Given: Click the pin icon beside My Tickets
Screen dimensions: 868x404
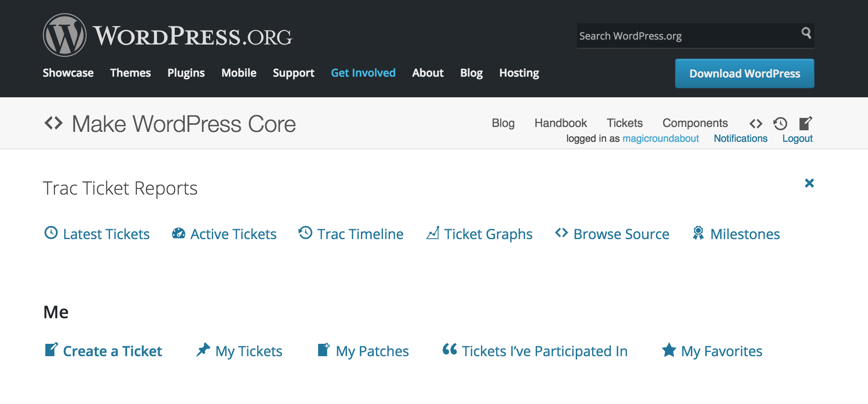Looking at the screenshot, I should tap(203, 350).
